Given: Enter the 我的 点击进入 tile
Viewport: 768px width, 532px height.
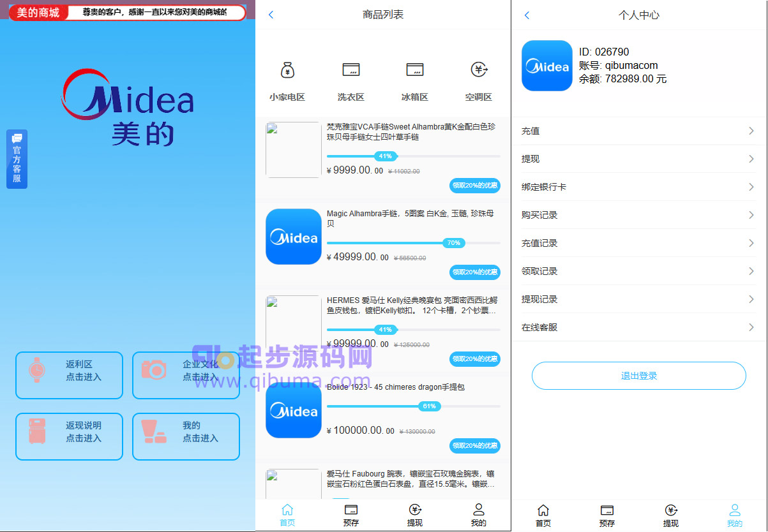Looking at the screenshot, I should pos(186,436).
